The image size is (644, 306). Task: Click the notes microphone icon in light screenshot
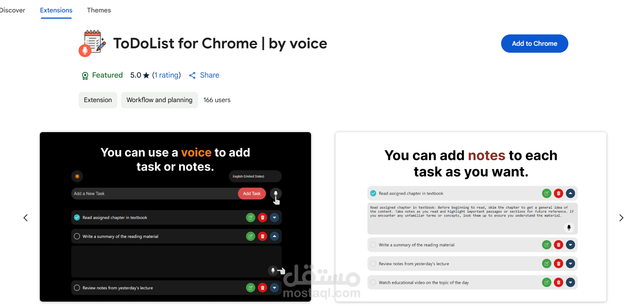pos(569,227)
